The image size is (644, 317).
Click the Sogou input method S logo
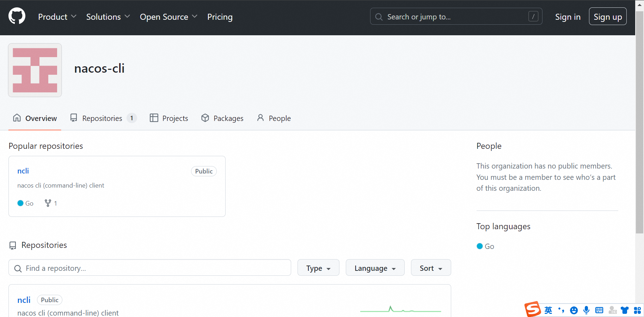coord(533,309)
